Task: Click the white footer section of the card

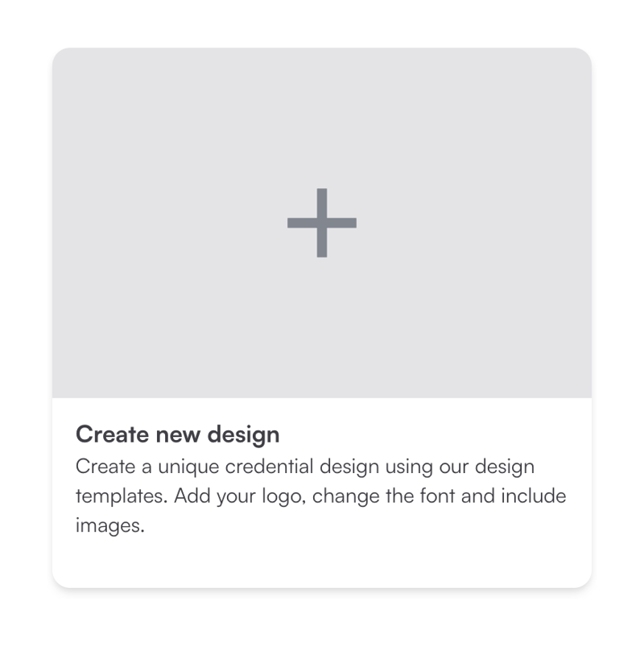Action: [322, 491]
